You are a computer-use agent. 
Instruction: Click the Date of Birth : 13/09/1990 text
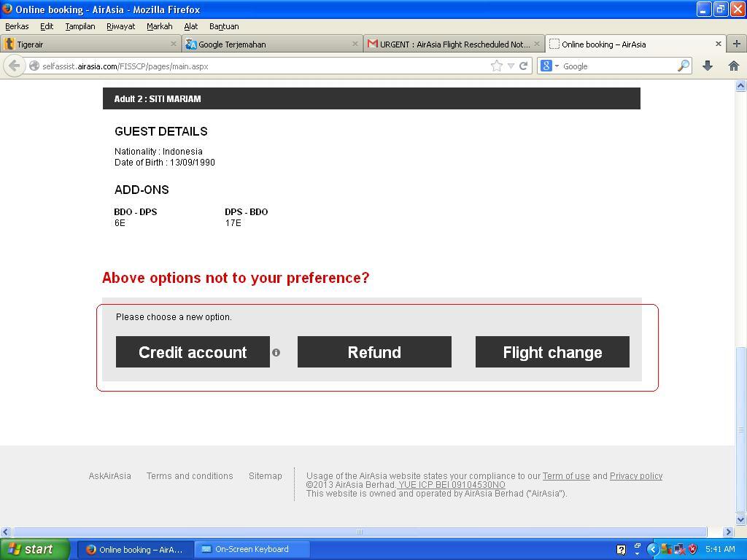point(165,163)
